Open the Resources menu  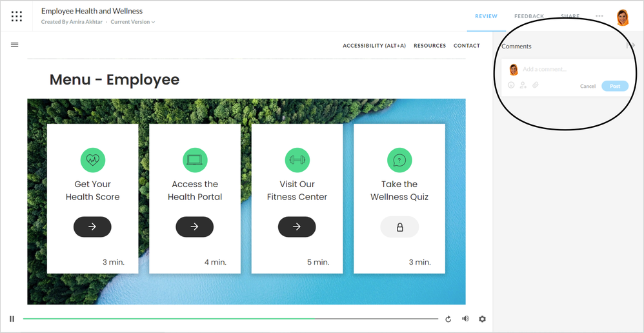point(430,46)
